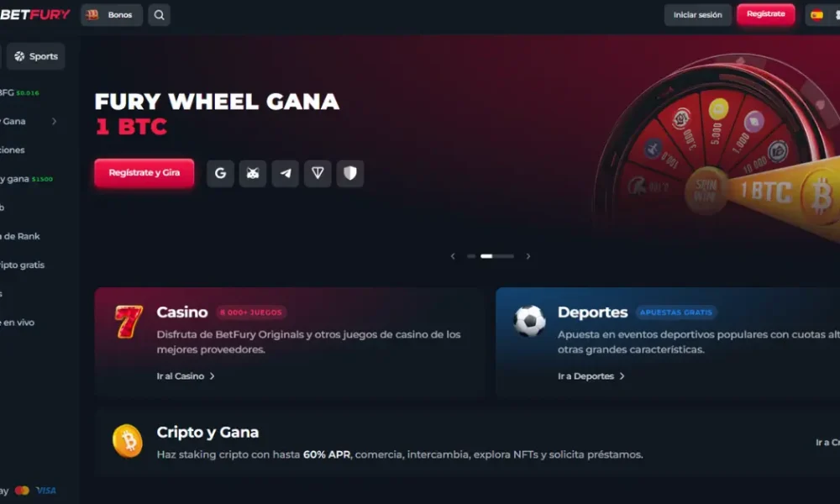Screen dimensions: 840x504
Task: Select the shield wallet login icon
Action: tap(350, 173)
